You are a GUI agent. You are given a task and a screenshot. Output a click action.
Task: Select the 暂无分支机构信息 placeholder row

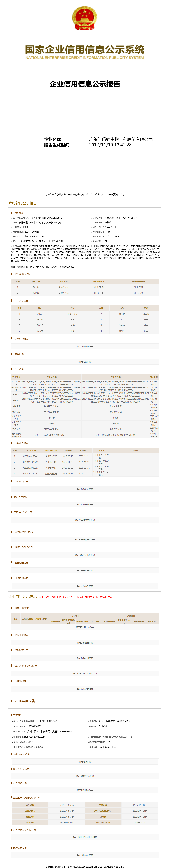pos(85,346)
